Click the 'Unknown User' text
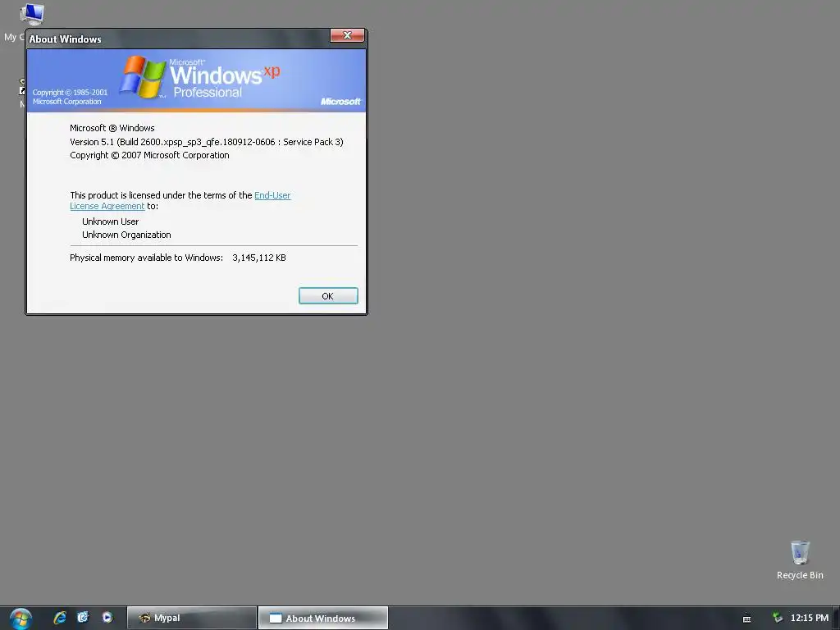Screen dimensions: 840x630 coord(111,221)
